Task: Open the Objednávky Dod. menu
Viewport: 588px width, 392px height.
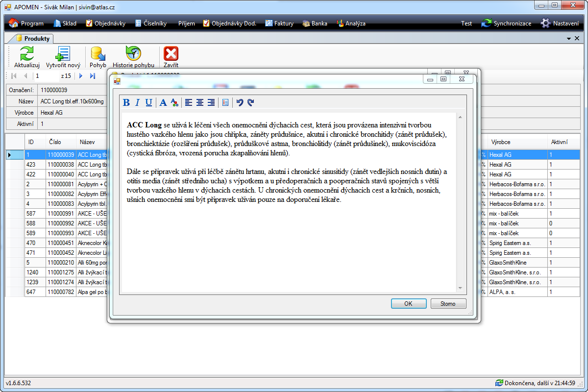Action: tap(229, 23)
